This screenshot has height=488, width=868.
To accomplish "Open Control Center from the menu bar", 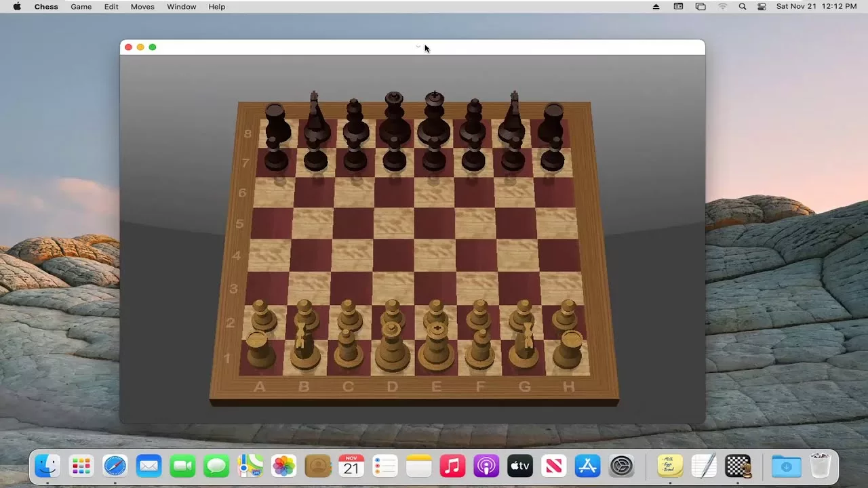I will click(761, 6).
